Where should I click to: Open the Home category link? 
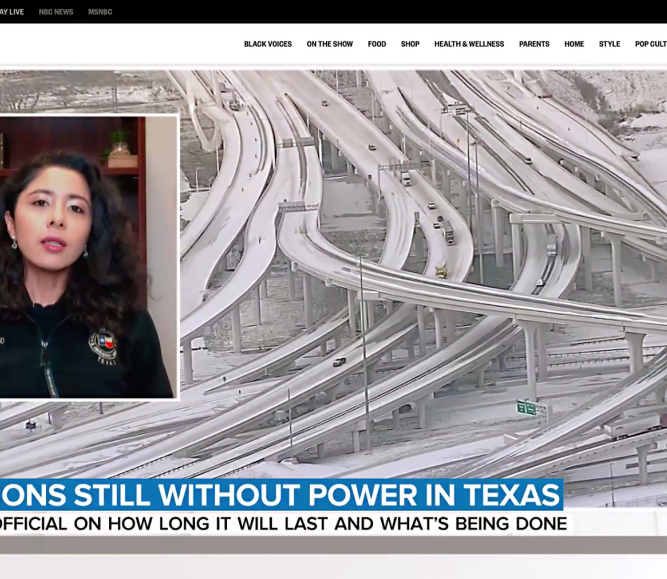point(574,44)
